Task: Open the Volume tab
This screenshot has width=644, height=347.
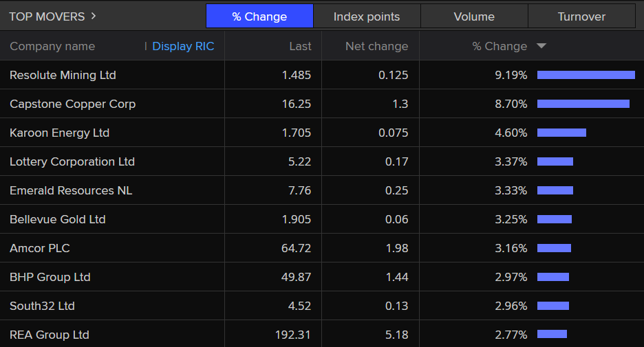Action: (474, 16)
